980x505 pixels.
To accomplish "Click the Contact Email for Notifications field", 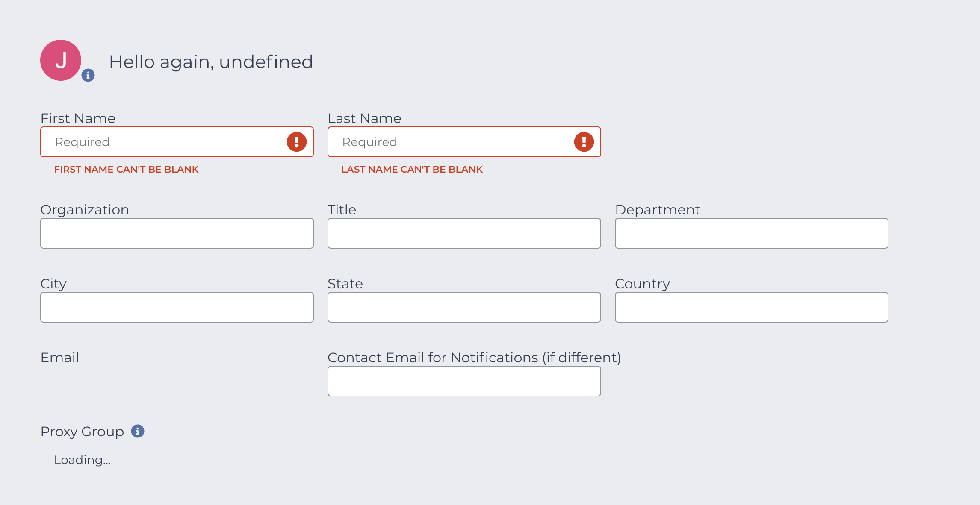I will point(464,381).
